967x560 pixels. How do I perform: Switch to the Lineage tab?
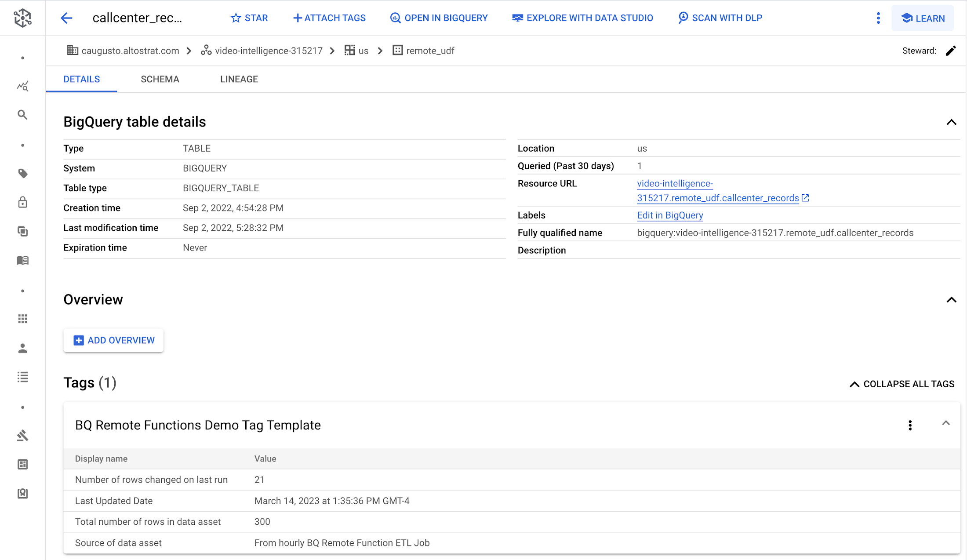tap(239, 79)
